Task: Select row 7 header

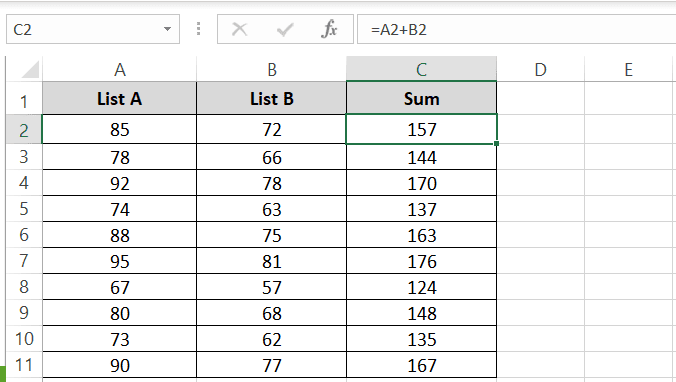Action: [24, 260]
